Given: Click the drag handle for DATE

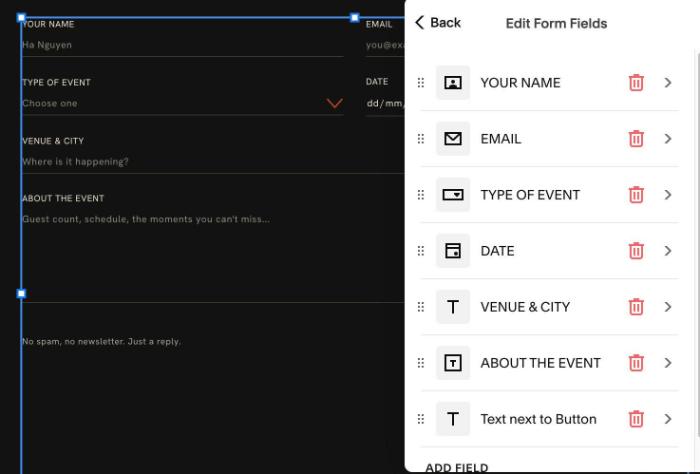Looking at the screenshot, I should pos(421,251).
